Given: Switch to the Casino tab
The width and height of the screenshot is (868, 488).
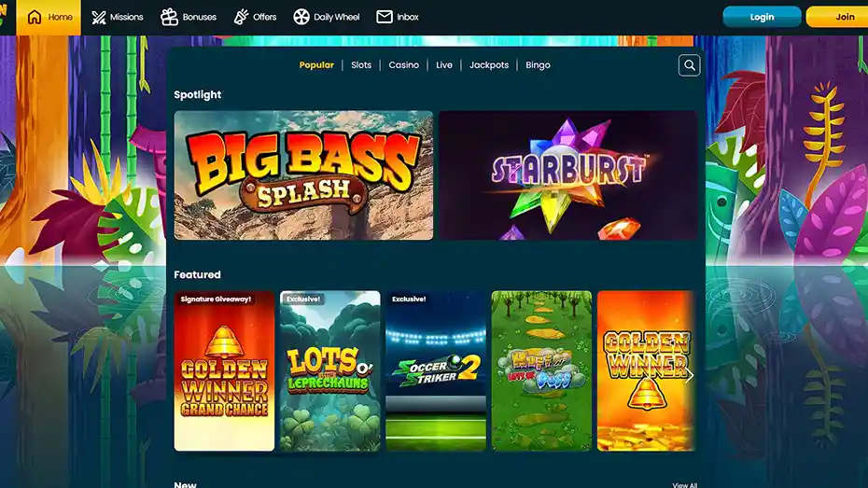Looking at the screenshot, I should tap(403, 65).
